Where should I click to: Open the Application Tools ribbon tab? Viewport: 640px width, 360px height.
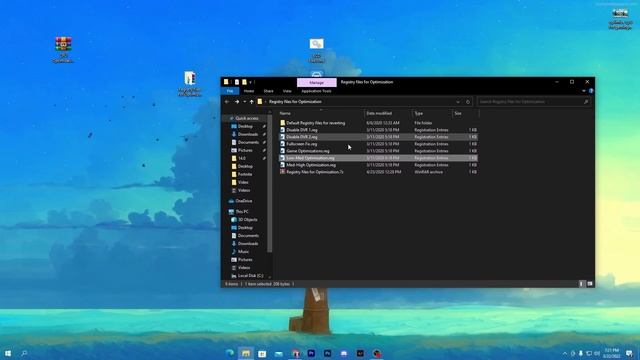(x=316, y=91)
